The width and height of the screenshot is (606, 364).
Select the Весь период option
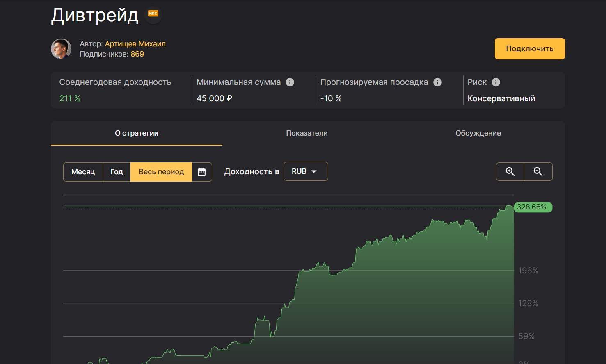pyautogui.click(x=161, y=172)
